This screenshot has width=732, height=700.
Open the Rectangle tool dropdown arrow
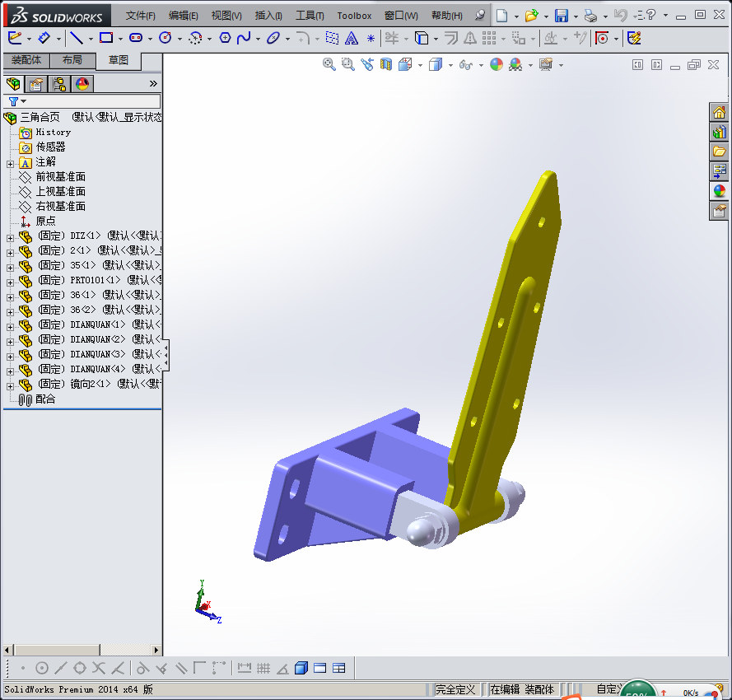(x=120, y=39)
